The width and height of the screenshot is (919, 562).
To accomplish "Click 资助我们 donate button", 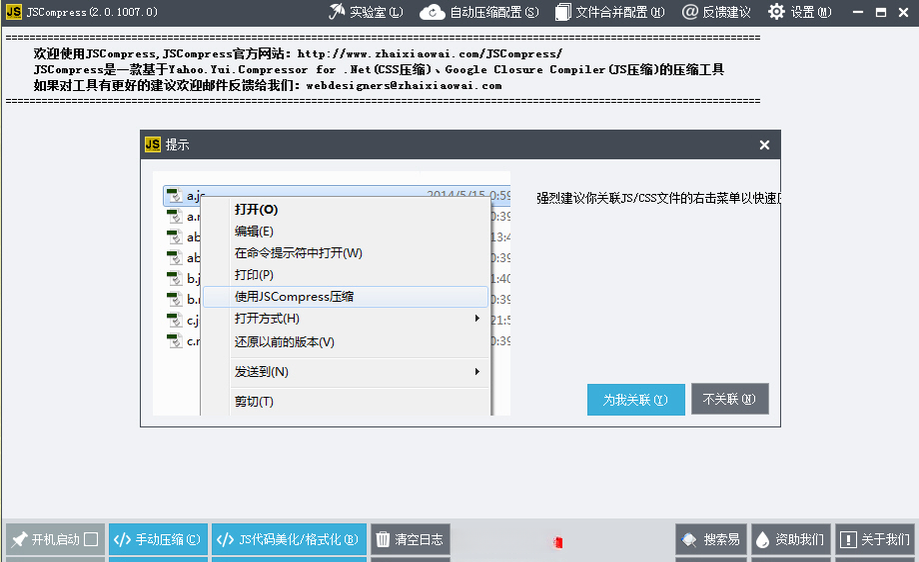I will (x=791, y=539).
